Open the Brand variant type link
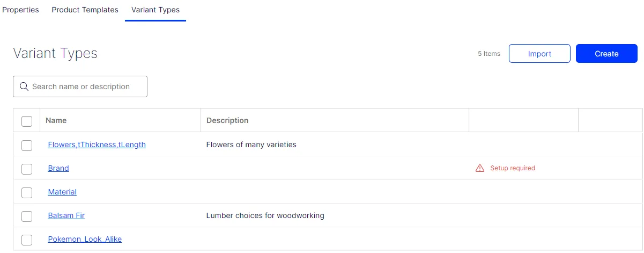Viewport: 644px width, 253px height. point(58,168)
